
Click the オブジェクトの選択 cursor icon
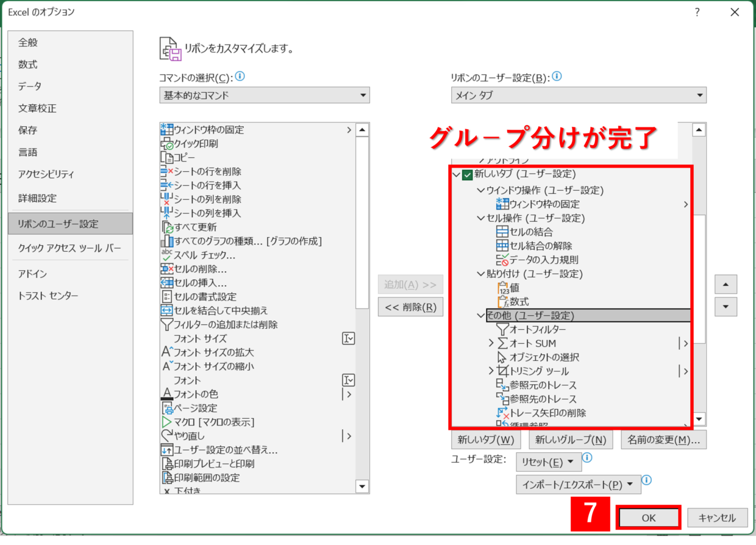pyautogui.click(x=502, y=357)
